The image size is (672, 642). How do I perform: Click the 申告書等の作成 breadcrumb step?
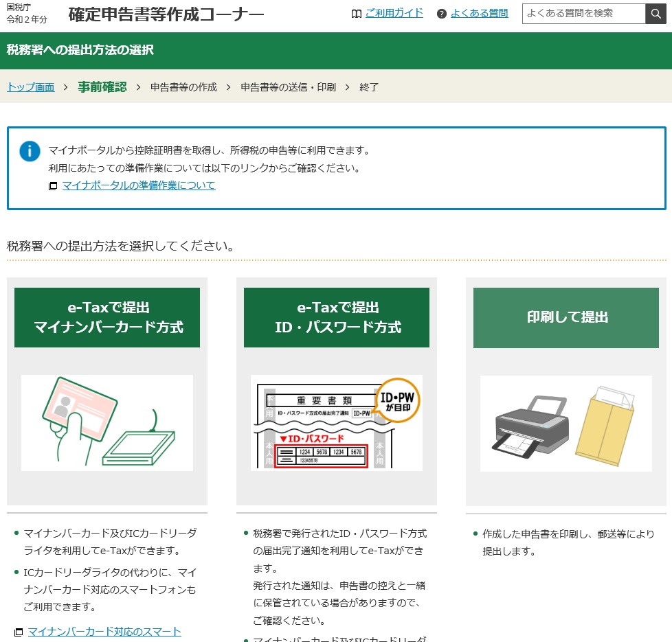pos(184,87)
